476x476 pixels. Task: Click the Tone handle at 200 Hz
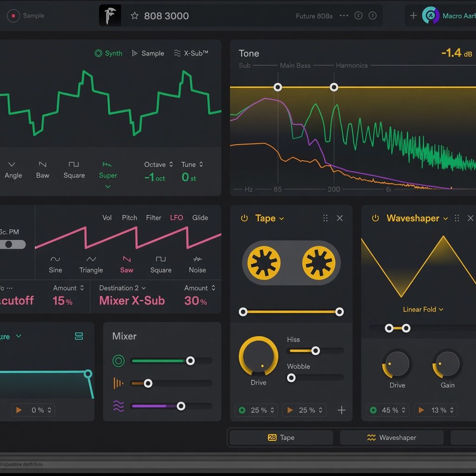334,87
